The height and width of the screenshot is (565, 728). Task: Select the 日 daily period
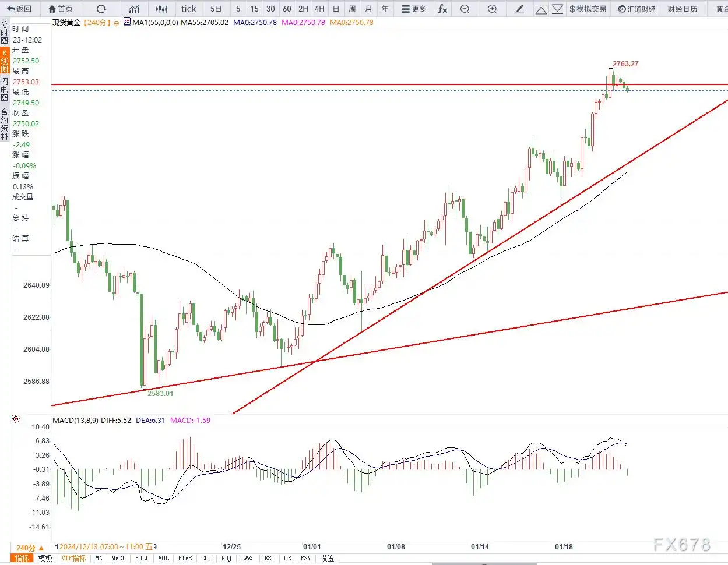[x=336, y=9]
